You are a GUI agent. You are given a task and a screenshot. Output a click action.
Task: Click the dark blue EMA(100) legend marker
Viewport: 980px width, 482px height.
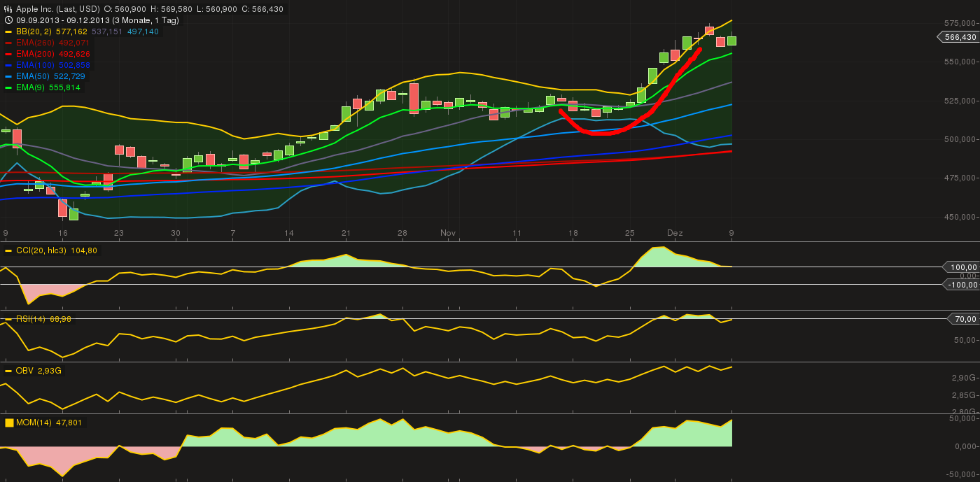[8, 65]
